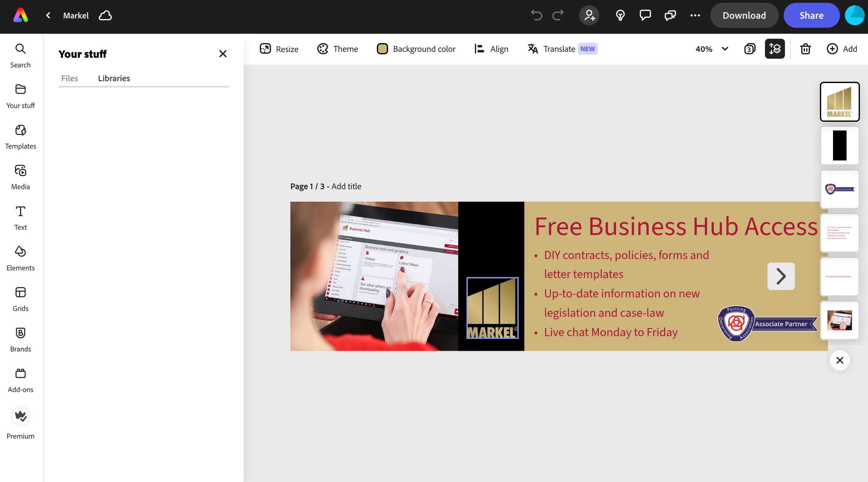868x482 pixels.
Task: Click the Share button
Action: coord(811,15)
